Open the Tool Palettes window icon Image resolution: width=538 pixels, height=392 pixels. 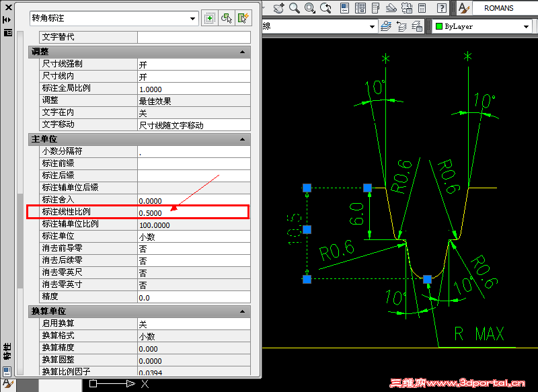point(376,8)
